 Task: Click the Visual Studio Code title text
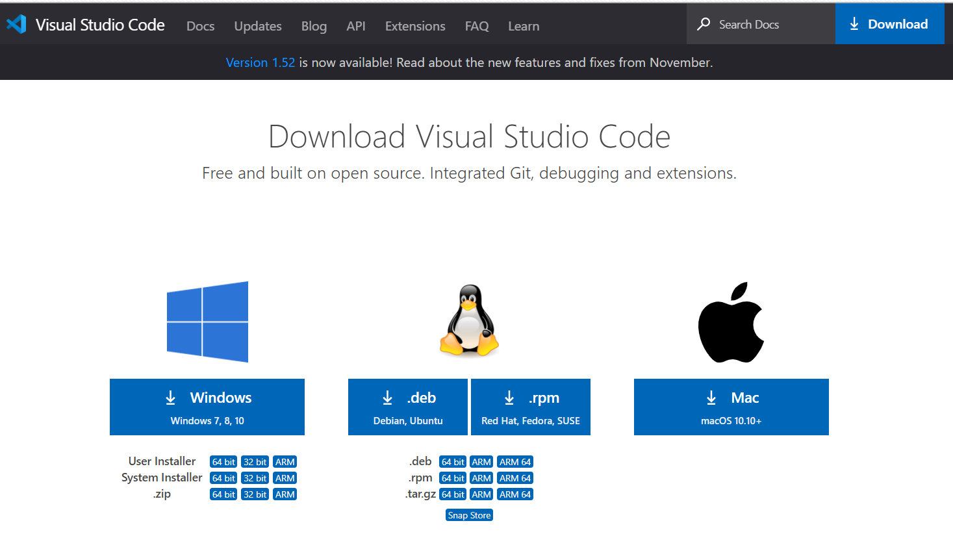tap(100, 25)
